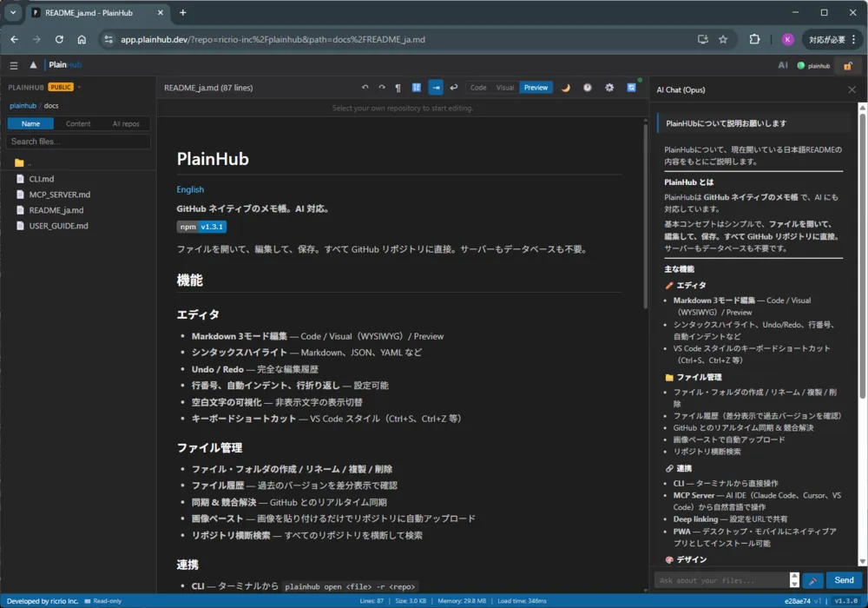This screenshot has width=868, height=608.
Task: Click the plainhub breadcrumb link
Action: [x=23, y=106]
